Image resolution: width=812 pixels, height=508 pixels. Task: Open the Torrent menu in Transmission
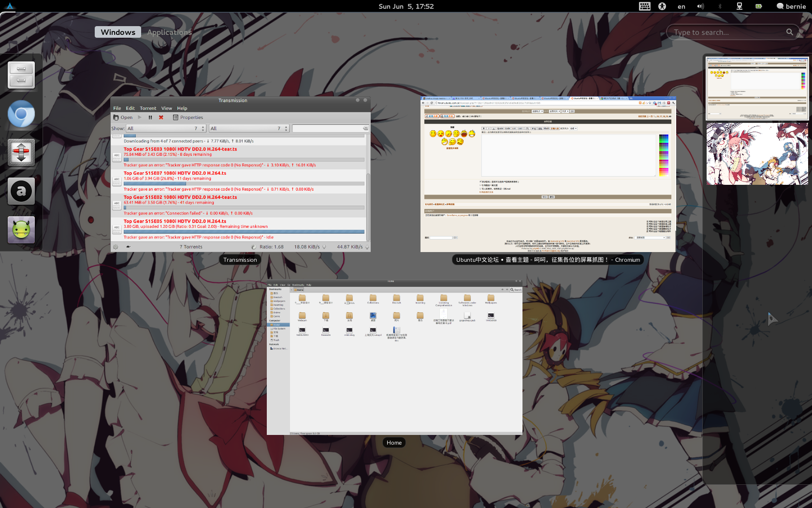(148, 108)
